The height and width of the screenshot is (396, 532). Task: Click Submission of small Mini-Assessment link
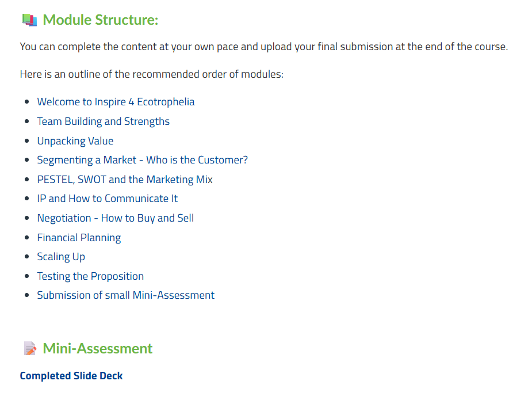click(125, 295)
